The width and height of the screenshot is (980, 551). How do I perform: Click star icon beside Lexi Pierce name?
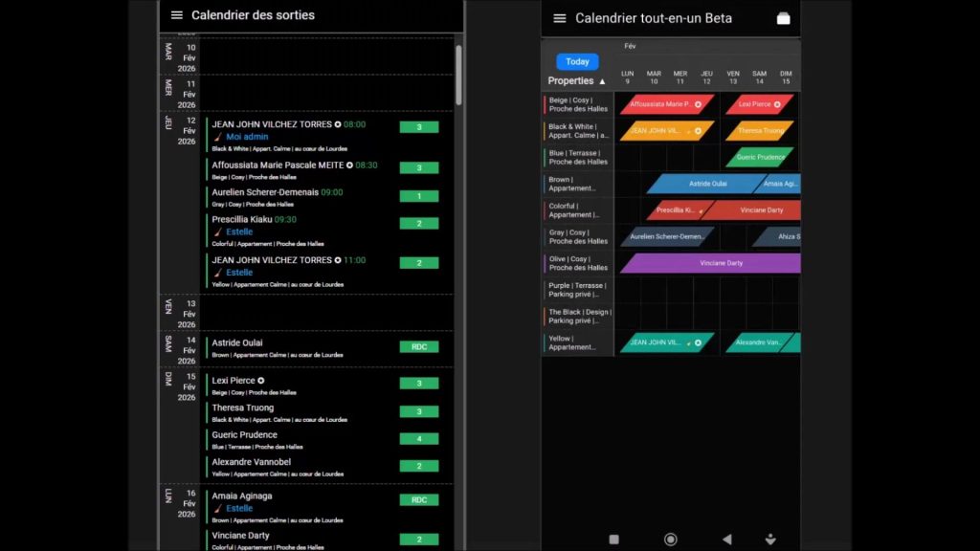pyautogui.click(x=261, y=381)
